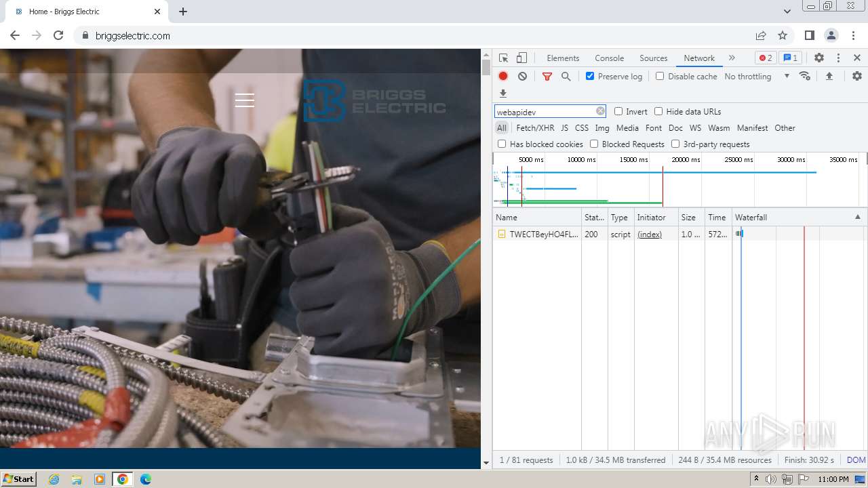Filter requests by Fetch/XHR

coord(535,127)
